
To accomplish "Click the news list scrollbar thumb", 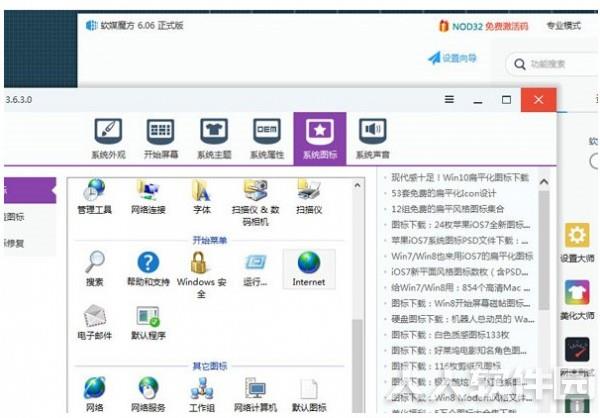I will [544, 250].
